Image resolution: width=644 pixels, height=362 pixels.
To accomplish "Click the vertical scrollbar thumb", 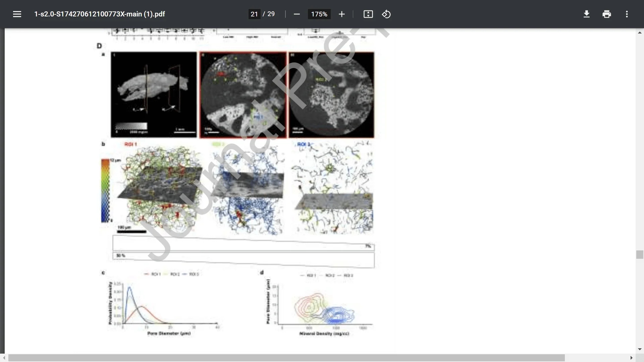I will [640, 254].
